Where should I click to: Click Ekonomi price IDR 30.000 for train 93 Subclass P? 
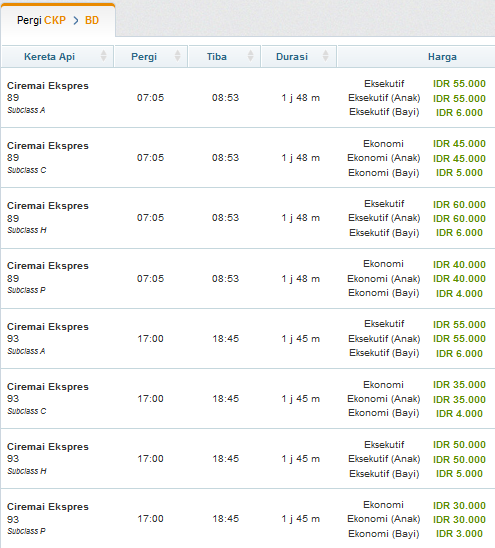pyautogui.click(x=459, y=506)
